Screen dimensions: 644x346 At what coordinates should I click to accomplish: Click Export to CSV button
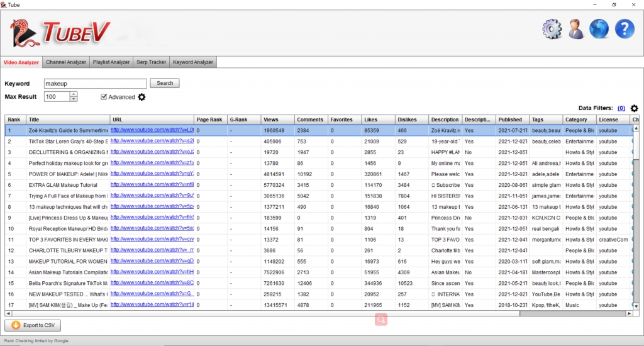click(33, 325)
